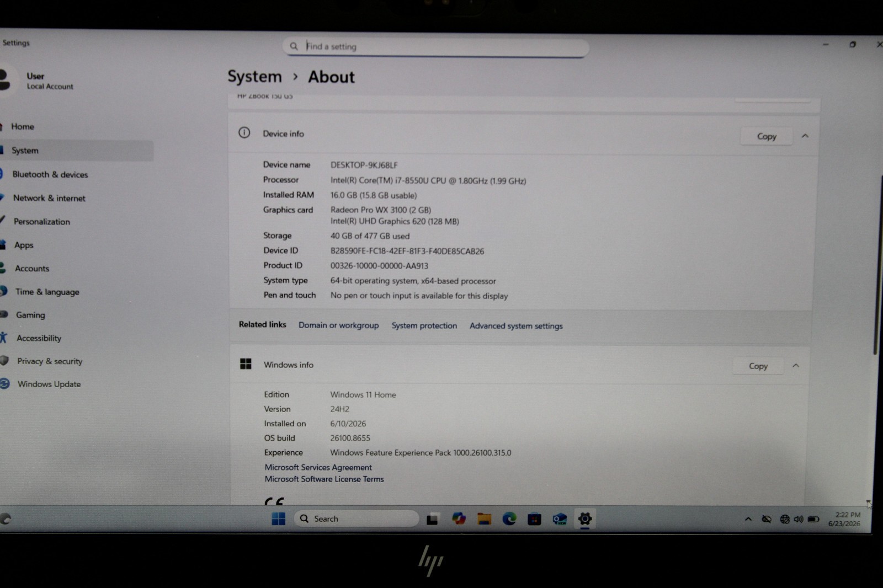Image resolution: width=883 pixels, height=588 pixels.
Task: Select the Intel Core i7-8550U processor text
Action: [x=428, y=180]
